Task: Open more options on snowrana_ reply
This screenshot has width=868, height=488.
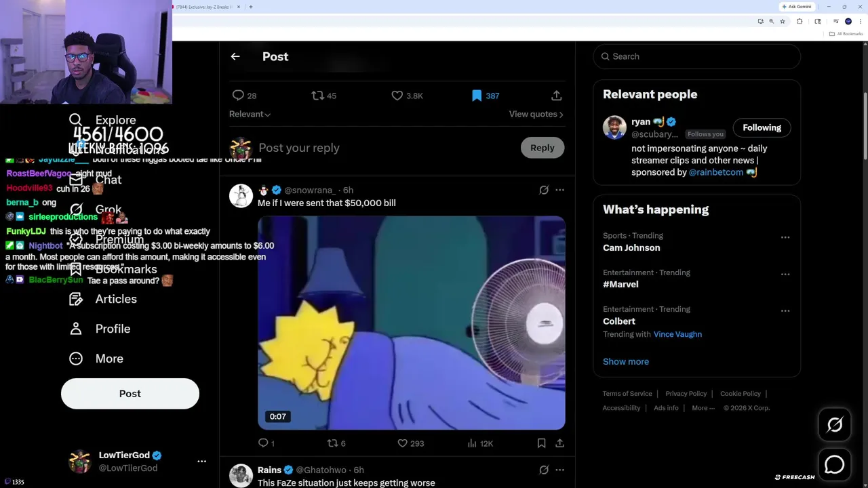Action: click(559, 190)
